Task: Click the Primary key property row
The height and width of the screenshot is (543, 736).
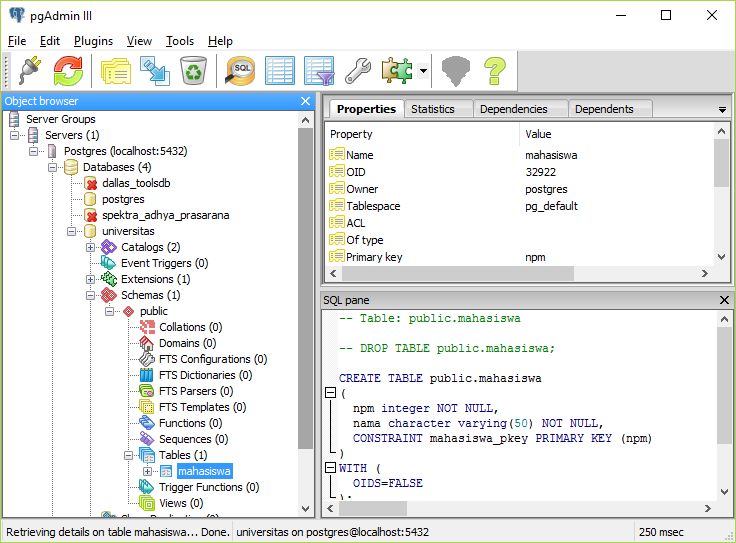Action: coord(520,257)
